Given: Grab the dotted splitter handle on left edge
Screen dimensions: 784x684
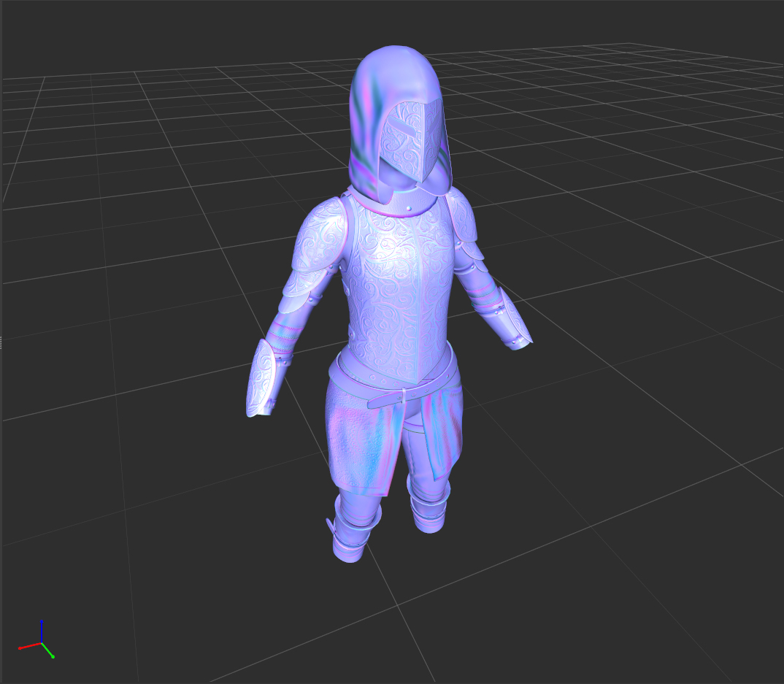Looking at the screenshot, I should 1,342.
